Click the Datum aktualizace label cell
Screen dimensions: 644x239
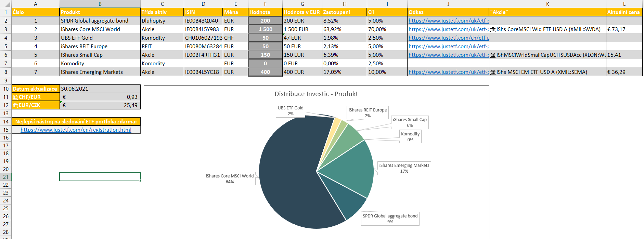click(36, 89)
